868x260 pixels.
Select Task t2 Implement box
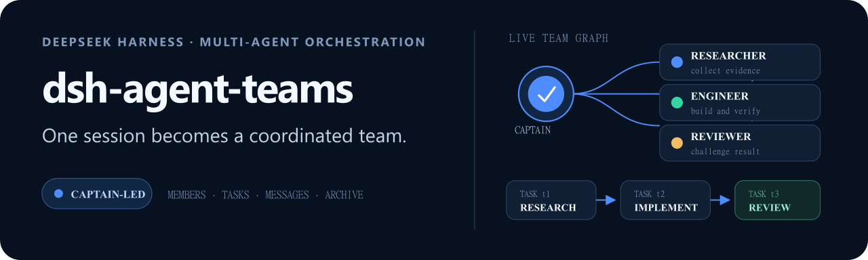[x=665, y=200]
